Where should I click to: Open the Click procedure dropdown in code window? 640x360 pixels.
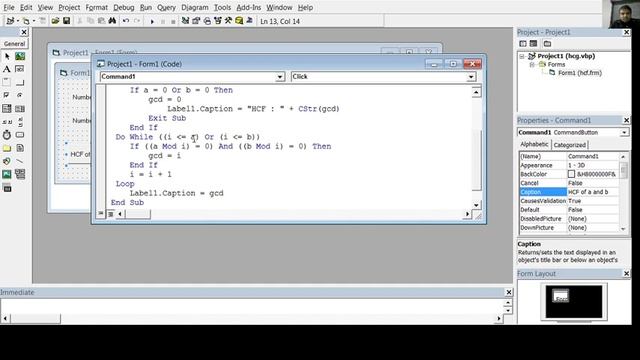[471, 77]
